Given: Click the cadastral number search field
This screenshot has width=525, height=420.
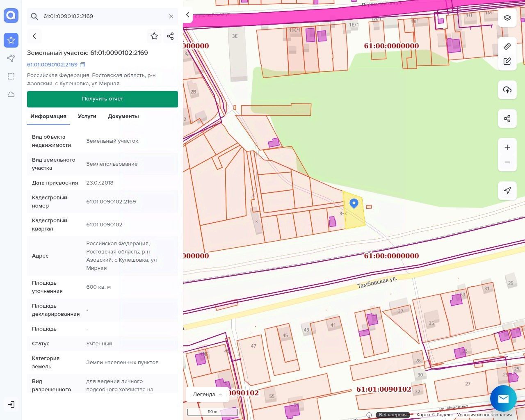Looking at the screenshot, I should click(103, 16).
